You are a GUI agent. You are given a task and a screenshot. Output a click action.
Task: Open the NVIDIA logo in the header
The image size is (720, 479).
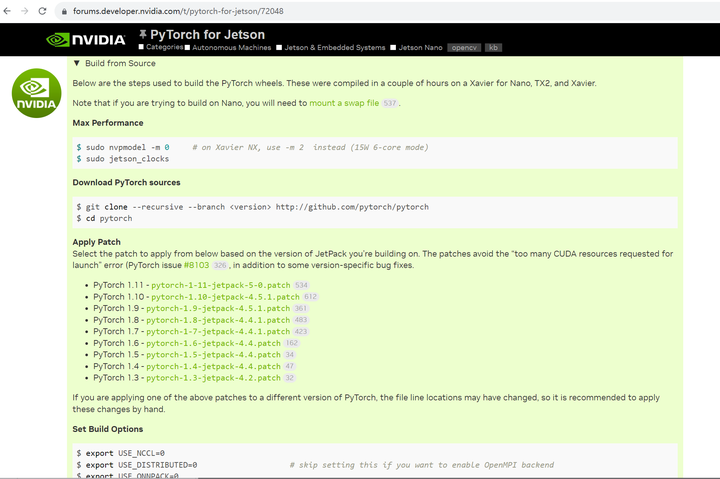[x=86, y=40]
